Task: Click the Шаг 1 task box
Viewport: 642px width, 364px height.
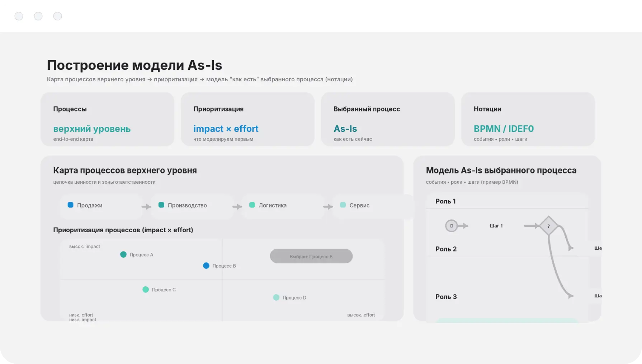Action: [496, 226]
